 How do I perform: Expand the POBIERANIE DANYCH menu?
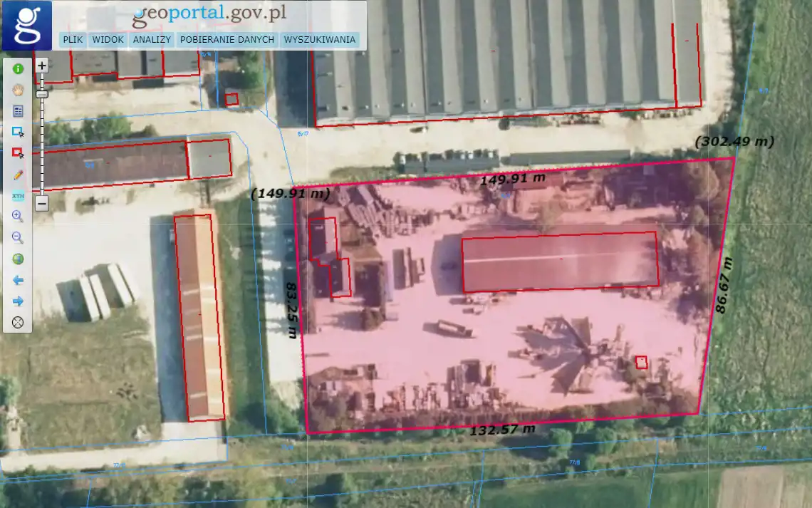click(227, 40)
